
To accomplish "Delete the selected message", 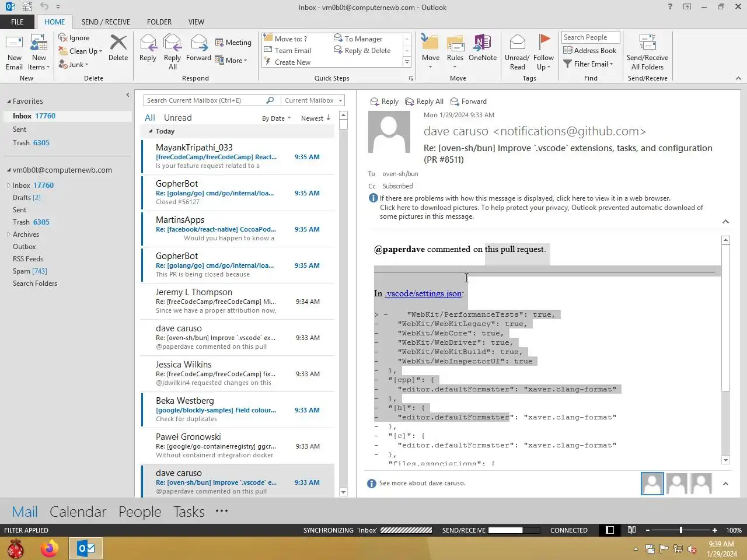I will click(x=118, y=48).
